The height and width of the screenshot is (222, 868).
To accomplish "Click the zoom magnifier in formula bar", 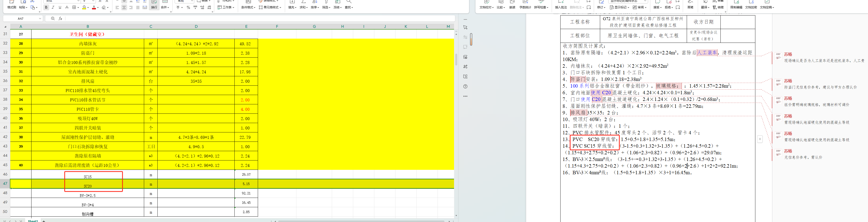I will (53, 18).
